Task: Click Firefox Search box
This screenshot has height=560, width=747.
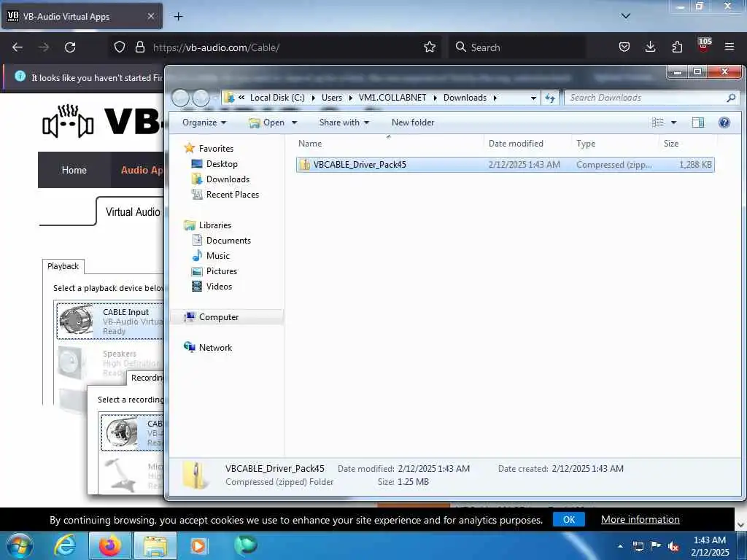Action: coord(517,47)
